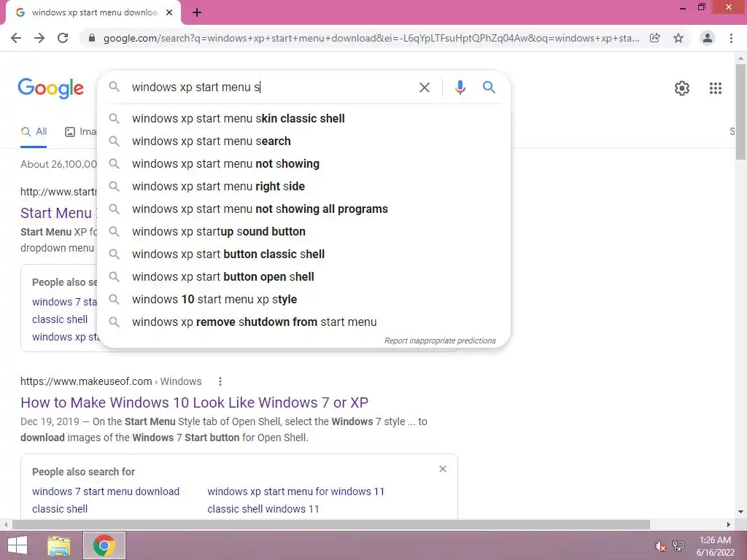Image resolution: width=747 pixels, height=560 pixels.
Task: Open the Chrome profile avatar
Action: point(708,38)
